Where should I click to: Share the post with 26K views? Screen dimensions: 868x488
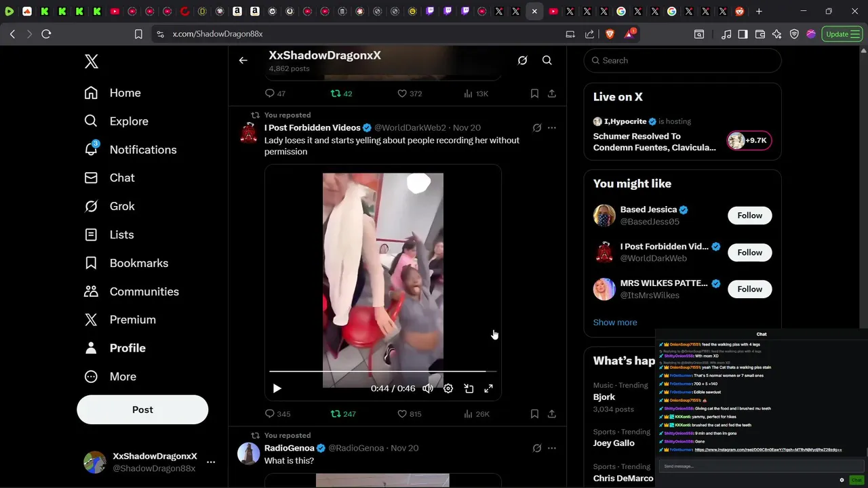[552, 413]
